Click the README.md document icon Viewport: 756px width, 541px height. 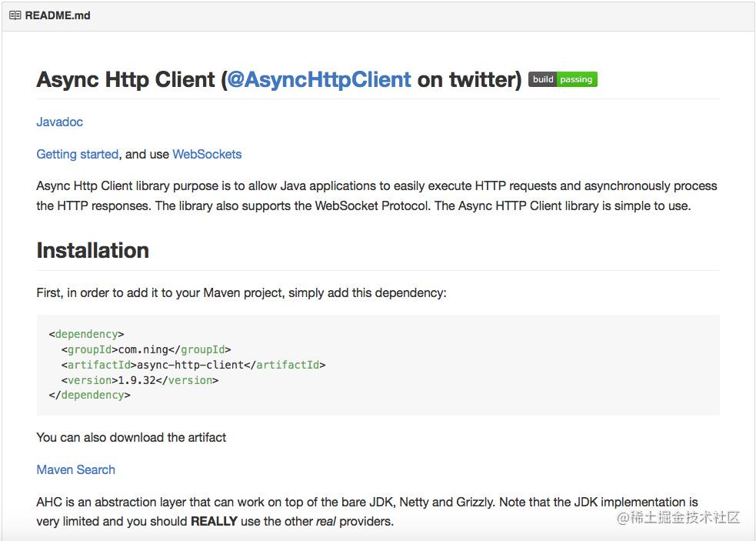pos(15,15)
